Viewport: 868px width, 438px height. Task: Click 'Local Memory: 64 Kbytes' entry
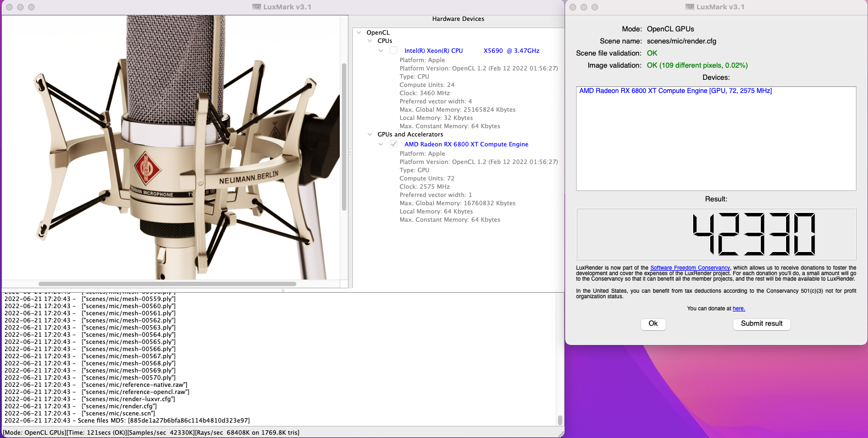pyautogui.click(x=436, y=211)
